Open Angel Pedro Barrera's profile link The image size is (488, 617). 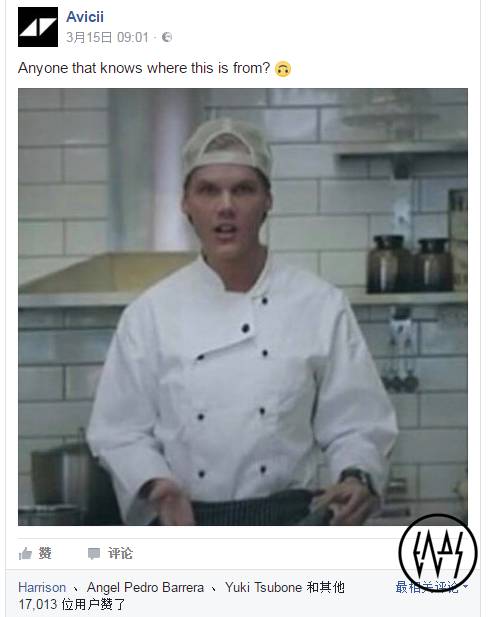click(x=145, y=587)
